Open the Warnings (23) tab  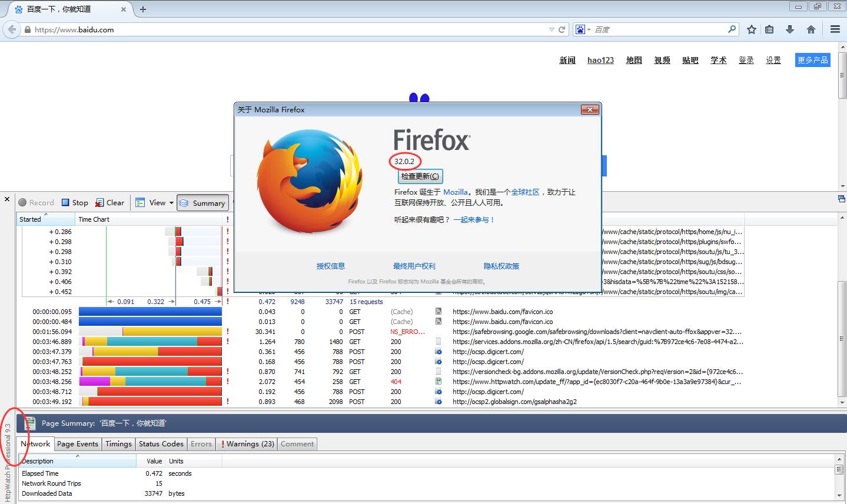tap(247, 444)
